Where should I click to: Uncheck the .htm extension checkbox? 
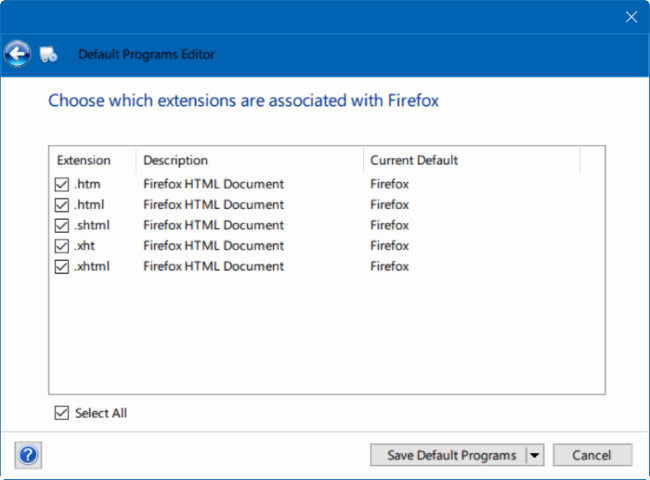pos(63,184)
